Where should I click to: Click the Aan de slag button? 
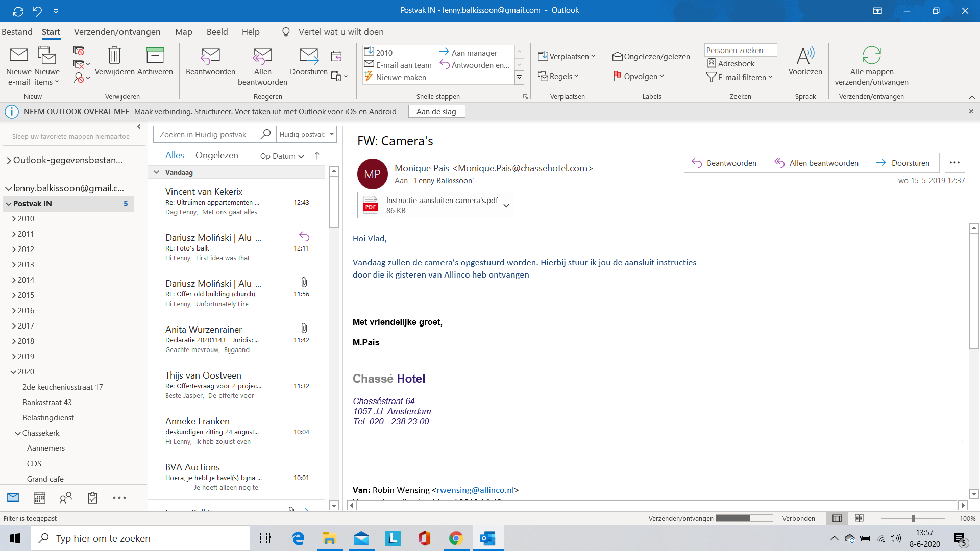(436, 112)
